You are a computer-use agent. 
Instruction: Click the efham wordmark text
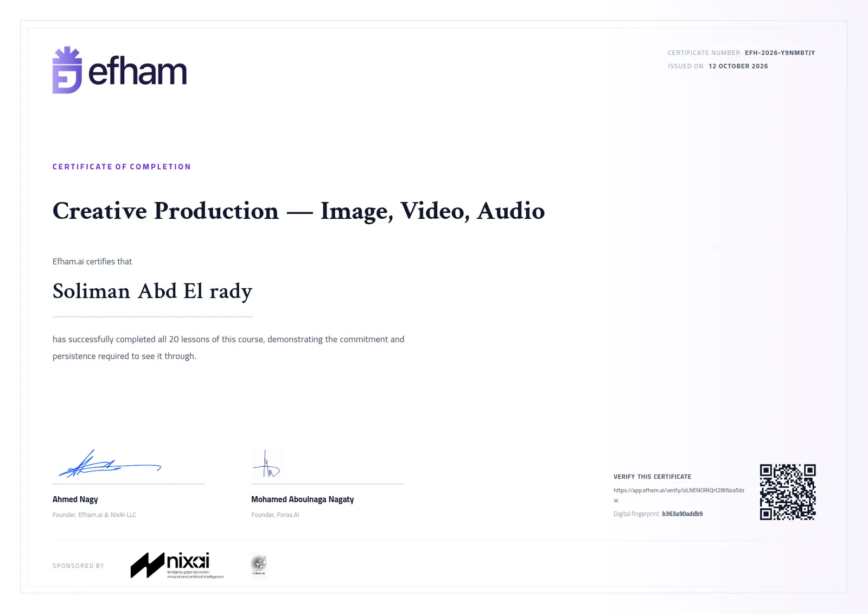coord(137,72)
